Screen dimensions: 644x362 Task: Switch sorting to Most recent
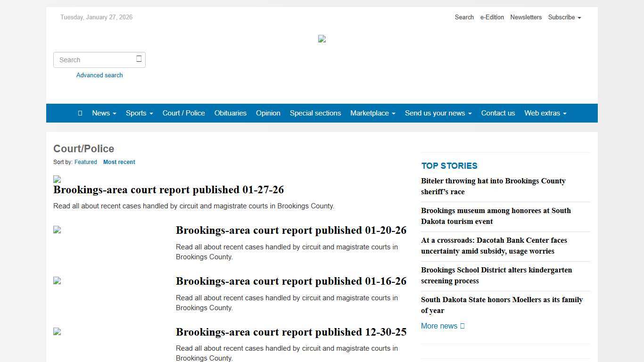pos(119,162)
